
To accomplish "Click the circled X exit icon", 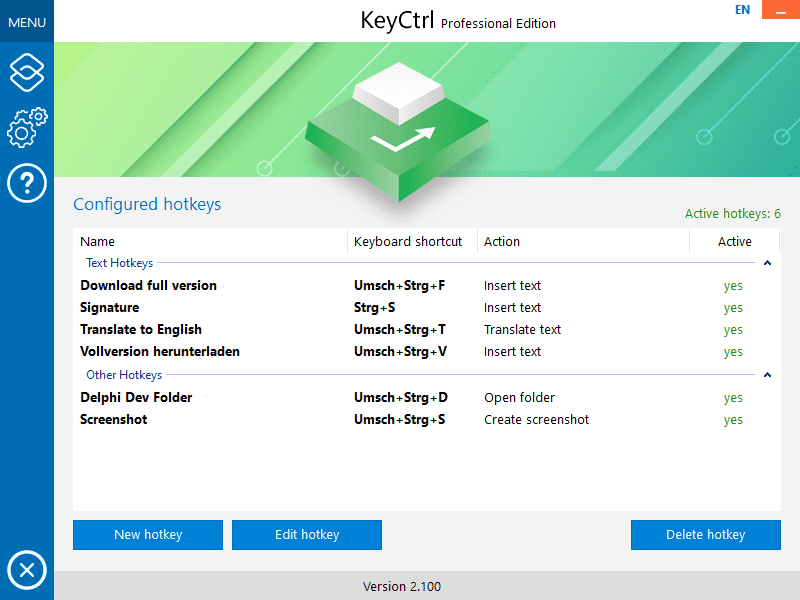I will click(x=27, y=571).
